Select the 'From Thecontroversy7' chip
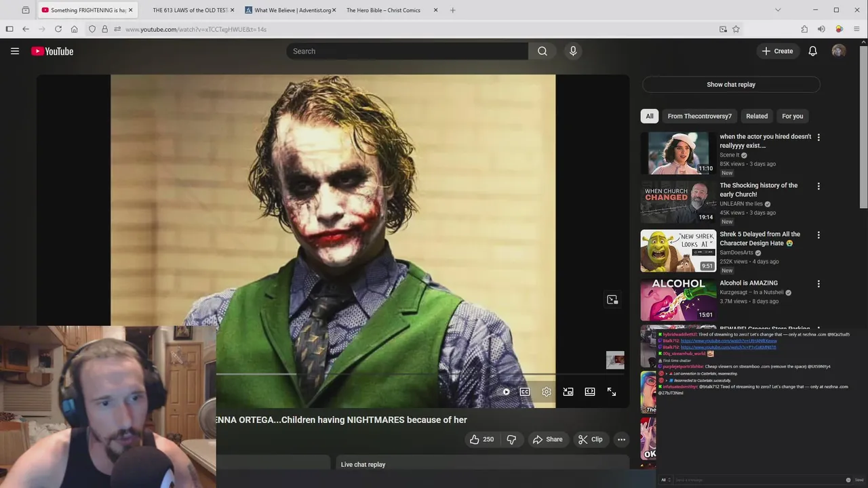 click(699, 116)
